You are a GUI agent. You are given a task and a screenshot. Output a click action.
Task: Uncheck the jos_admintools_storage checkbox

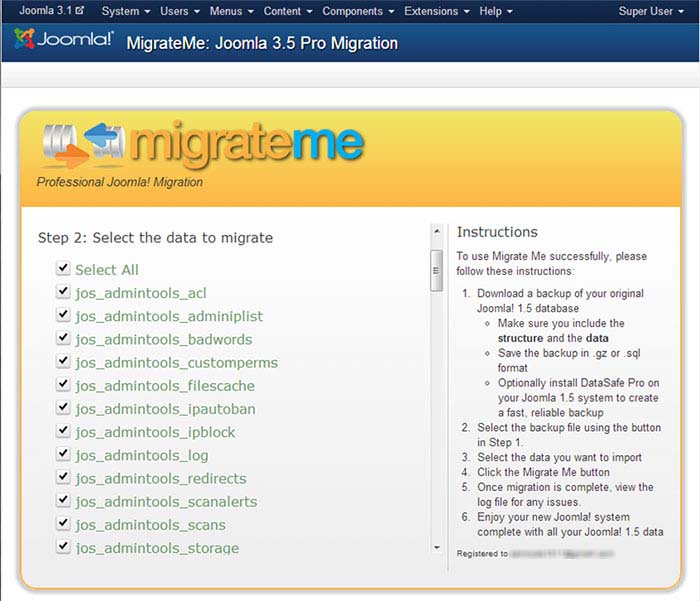[x=63, y=547]
